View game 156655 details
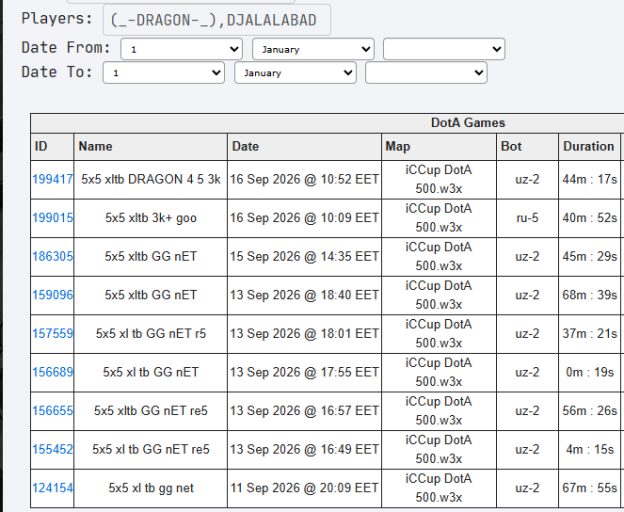The height and width of the screenshot is (512, 624). 53,411
